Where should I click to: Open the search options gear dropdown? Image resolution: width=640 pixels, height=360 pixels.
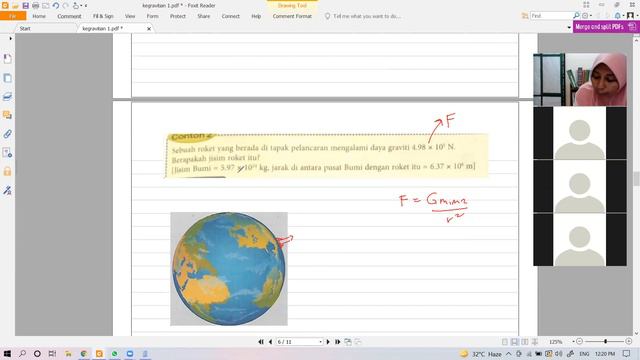tap(587, 16)
